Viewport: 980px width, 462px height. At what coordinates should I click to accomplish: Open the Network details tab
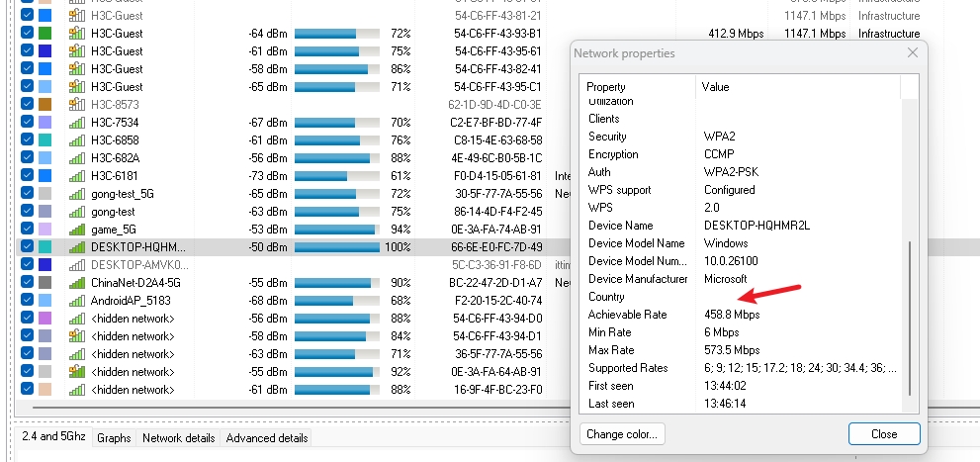click(x=179, y=438)
